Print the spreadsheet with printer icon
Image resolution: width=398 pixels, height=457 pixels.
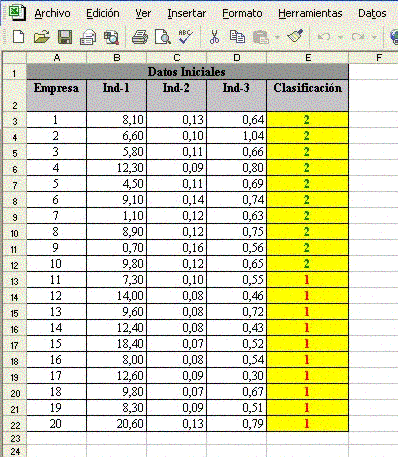click(140, 37)
